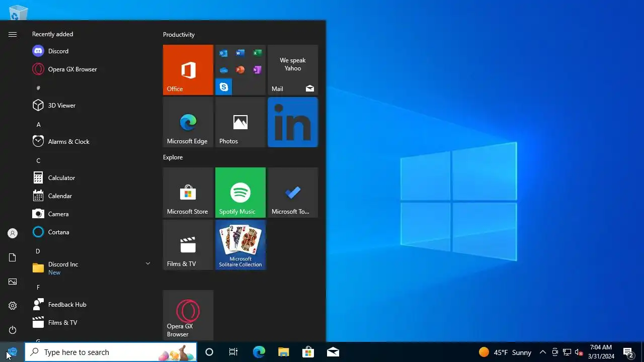Expand the Start menu hamburger
This screenshot has height=362, width=644.
pyautogui.click(x=13, y=34)
